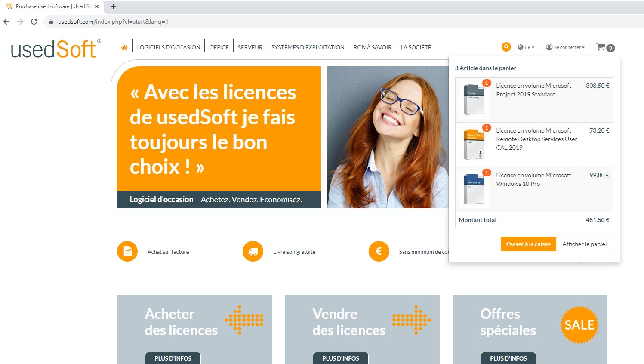The width and height of the screenshot is (644, 364).
Task: Click Afficher le panier button
Action: (x=585, y=244)
